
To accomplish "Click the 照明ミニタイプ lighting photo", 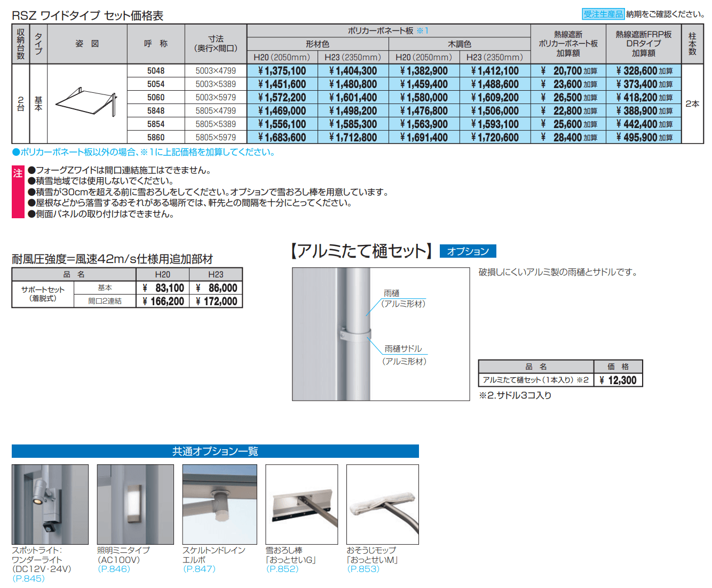I will [135, 504].
